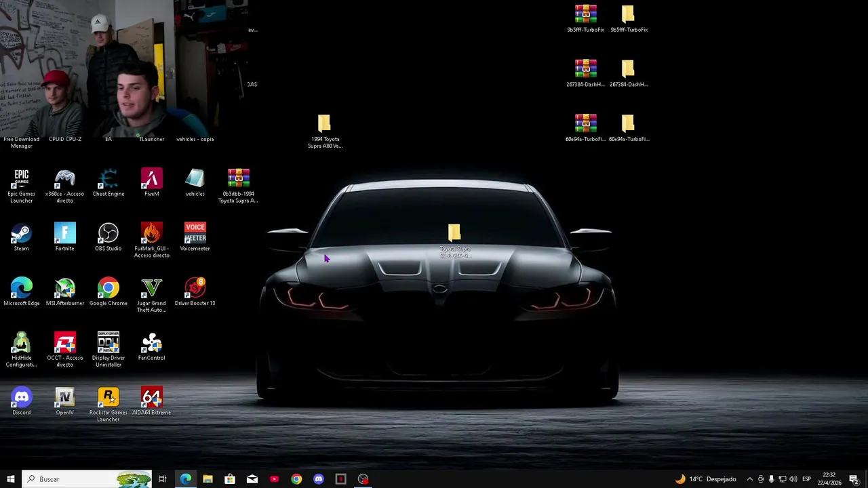Select the 267384-DashH yellow folder

(629, 74)
